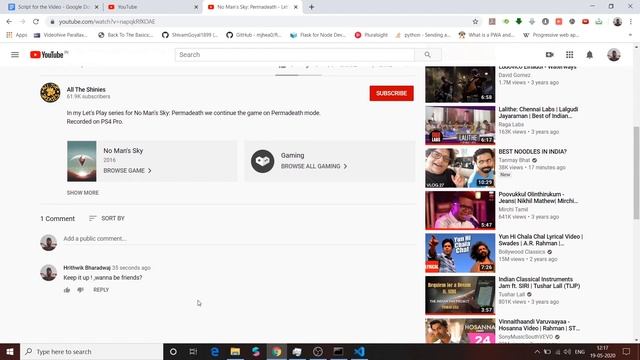The width and height of the screenshot is (640, 360).
Task: Click the red SUBSCRIBE button
Action: [391, 93]
